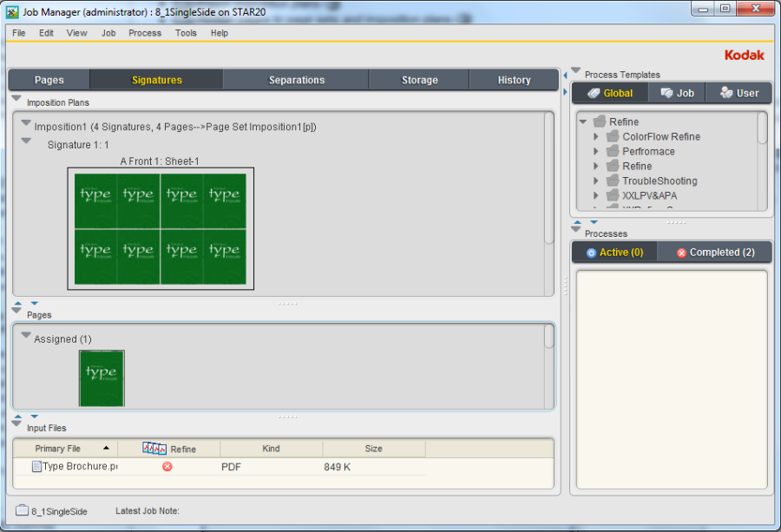Collapse the Input Files section
This screenshot has width=781, height=532.
tap(16, 426)
